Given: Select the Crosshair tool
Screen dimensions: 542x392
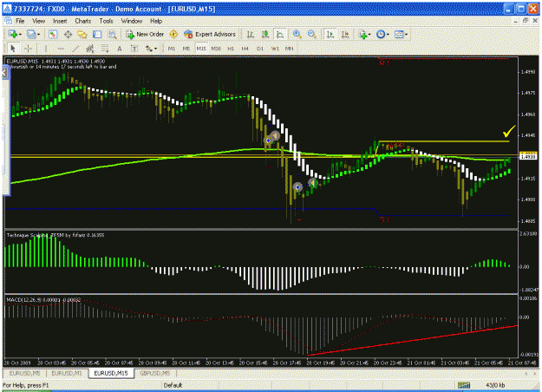Looking at the screenshot, I should [x=29, y=49].
